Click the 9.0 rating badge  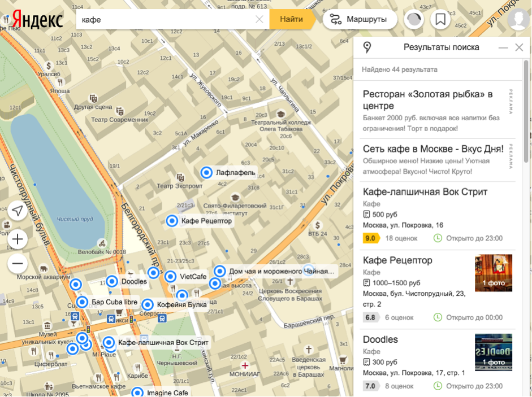coord(371,238)
